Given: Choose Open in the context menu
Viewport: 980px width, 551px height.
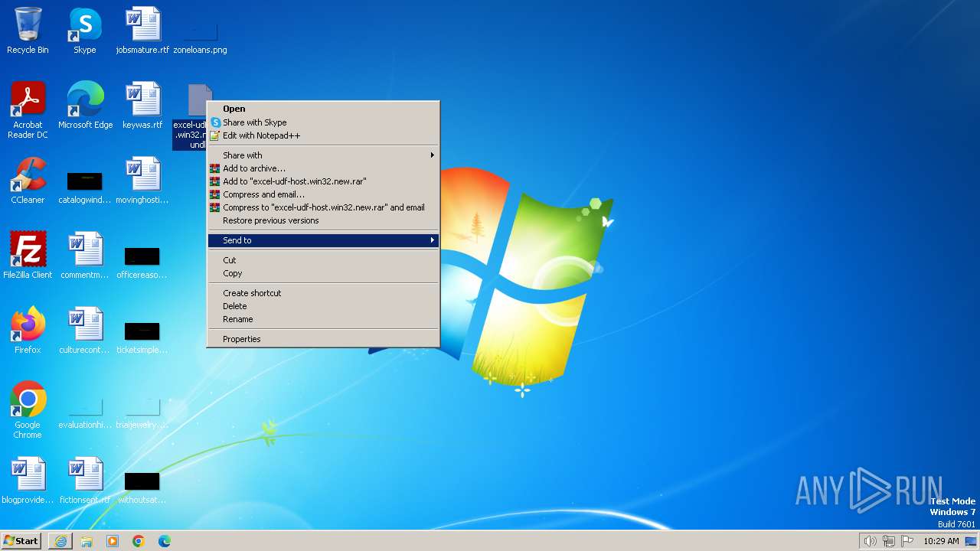Looking at the screenshot, I should 323,109.
